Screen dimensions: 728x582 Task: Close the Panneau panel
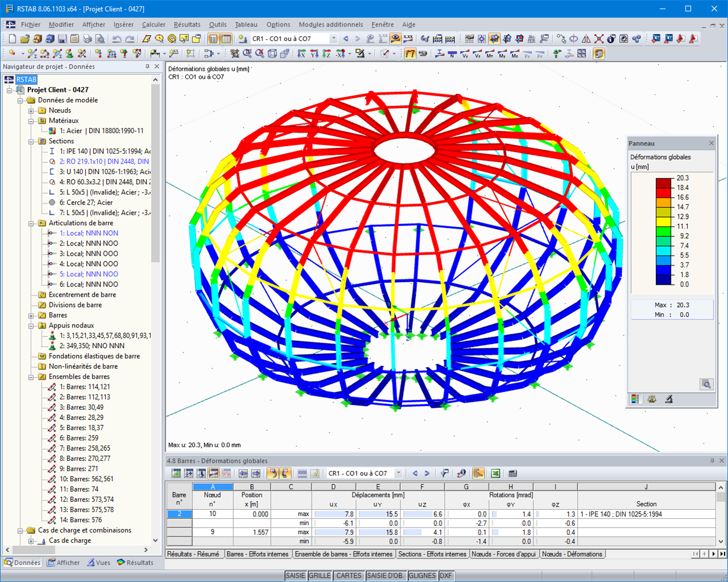(711, 143)
